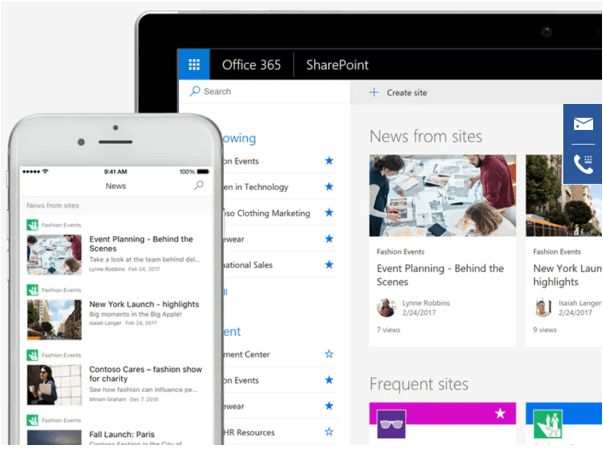Click the magnifier icon beside tablet Search
This screenshot has width=603, height=449.
click(195, 91)
